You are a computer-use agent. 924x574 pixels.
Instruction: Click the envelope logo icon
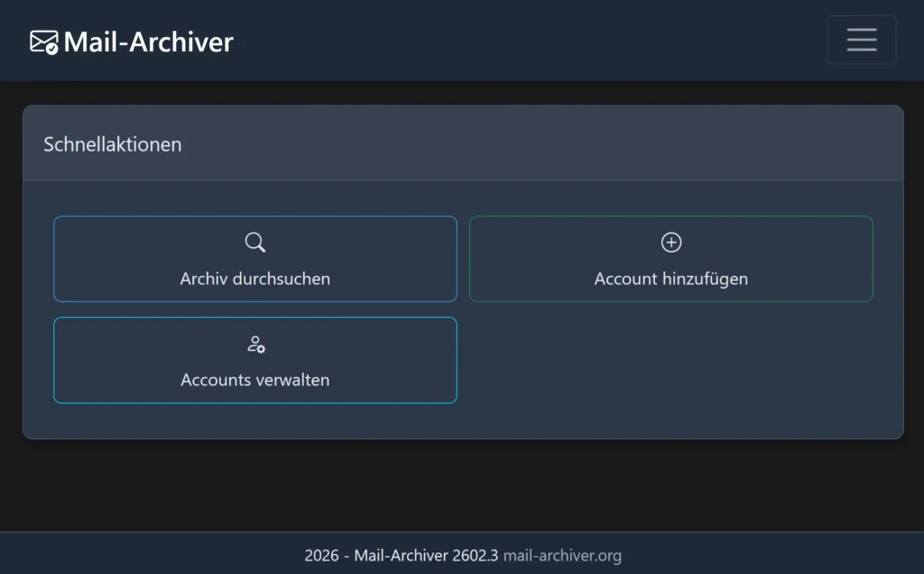click(42, 41)
